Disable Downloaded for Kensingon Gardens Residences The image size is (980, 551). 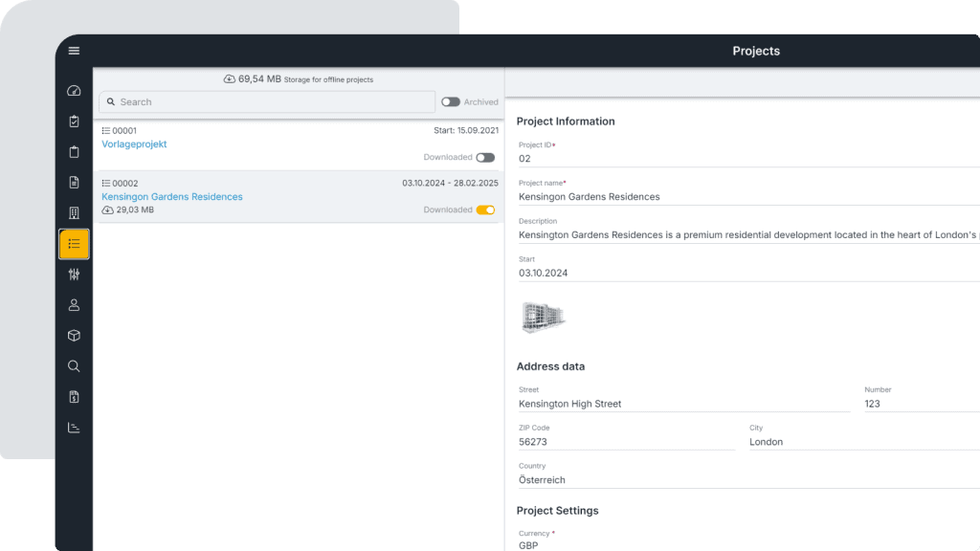tap(485, 209)
